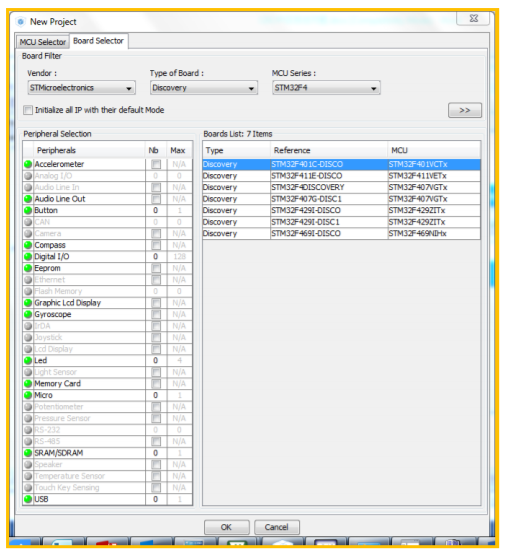Click the green indicator for SRAM/SDRAM

(x=28, y=453)
